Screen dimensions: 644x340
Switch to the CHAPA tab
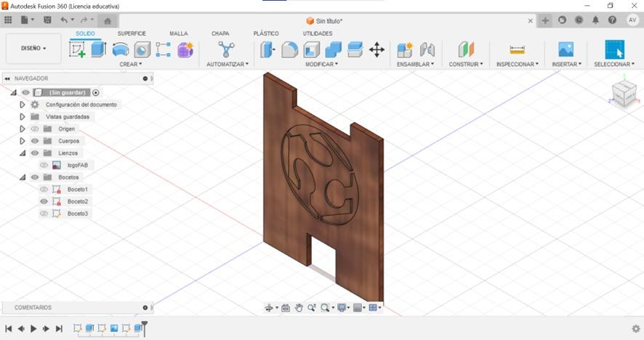tap(220, 33)
